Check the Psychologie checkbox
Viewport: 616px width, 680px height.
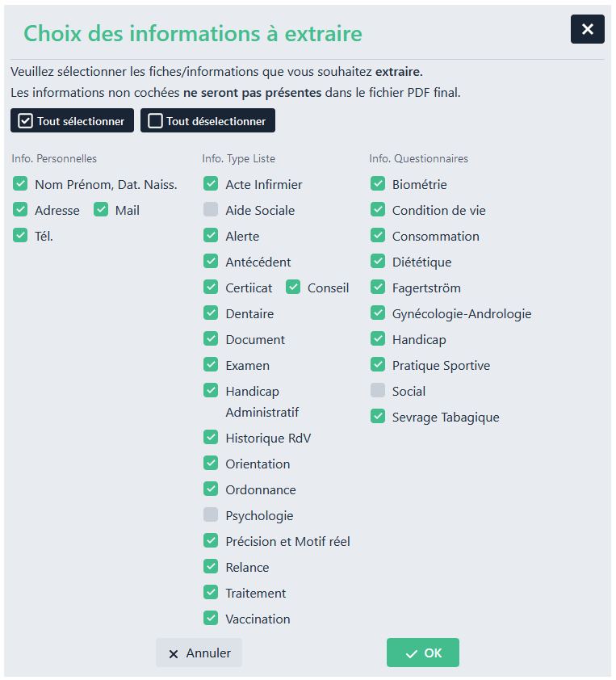[x=211, y=515]
